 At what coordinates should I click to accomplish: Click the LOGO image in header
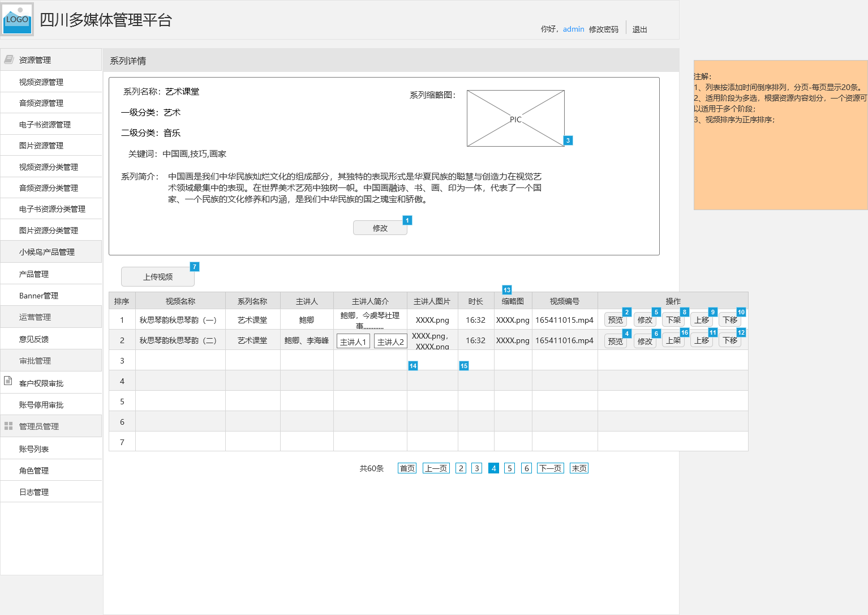tap(18, 19)
